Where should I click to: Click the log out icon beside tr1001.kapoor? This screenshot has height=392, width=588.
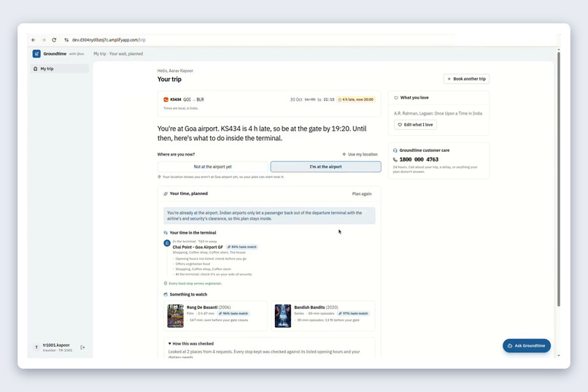(x=83, y=347)
